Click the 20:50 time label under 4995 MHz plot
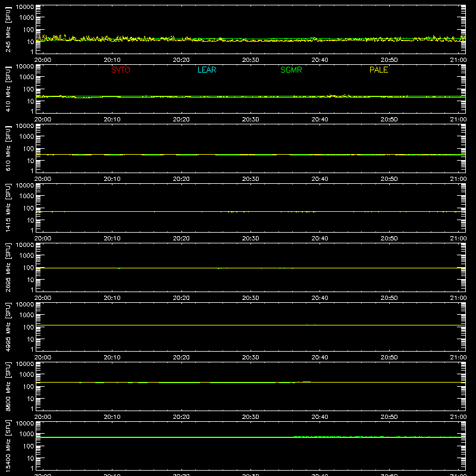This screenshot has height=476, width=476. pyautogui.click(x=389, y=358)
